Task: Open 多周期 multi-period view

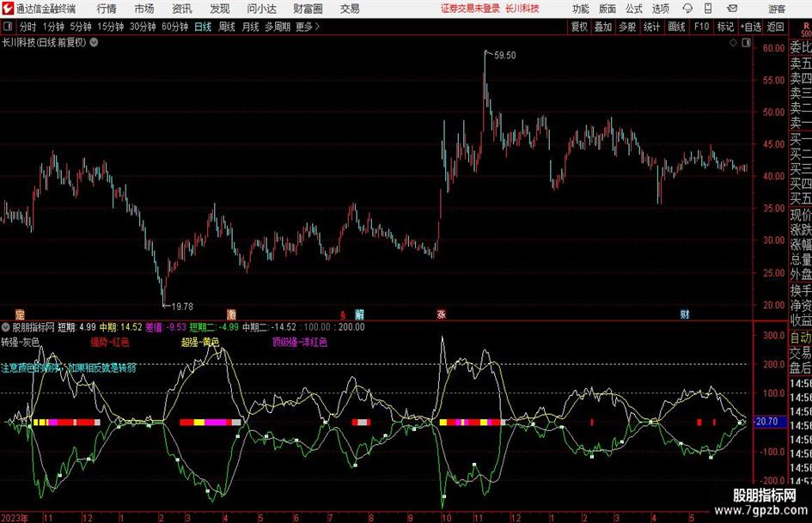Action: [x=278, y=27]
